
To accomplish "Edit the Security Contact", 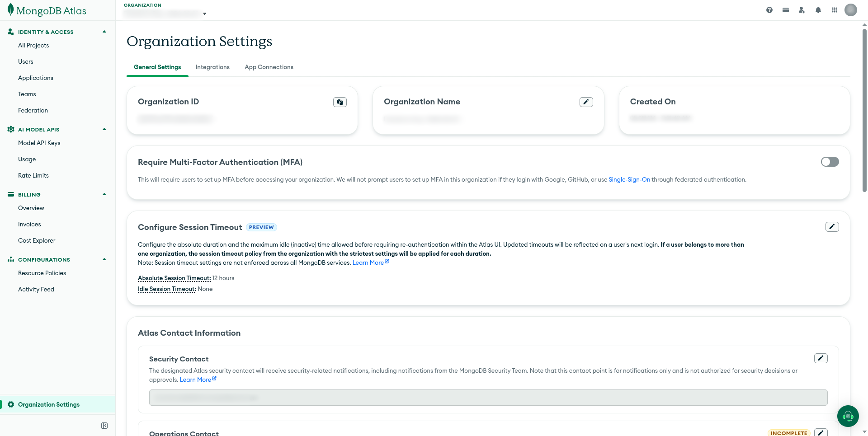I will [821, 358].
